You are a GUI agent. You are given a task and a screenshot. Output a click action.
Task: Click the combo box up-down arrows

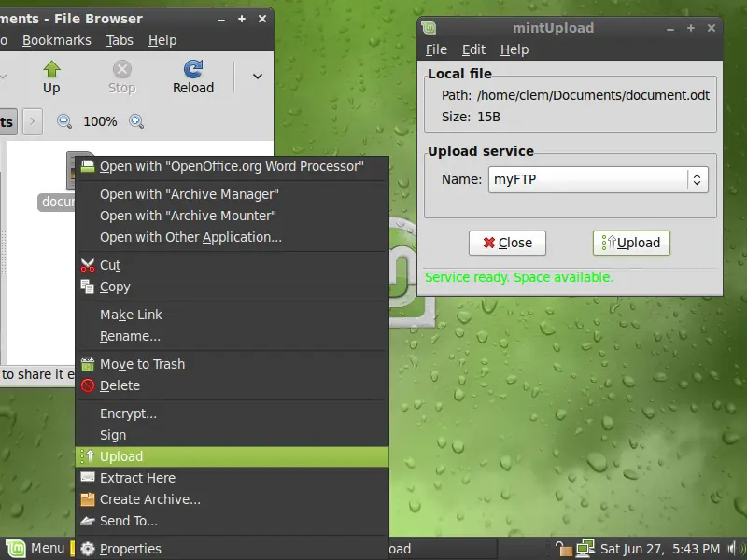point(697,179)
